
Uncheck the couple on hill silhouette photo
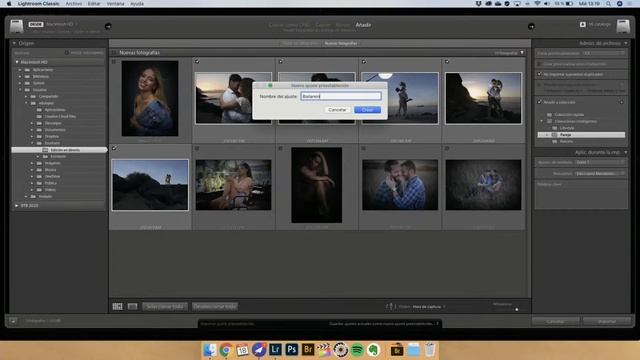pos(114,148)
